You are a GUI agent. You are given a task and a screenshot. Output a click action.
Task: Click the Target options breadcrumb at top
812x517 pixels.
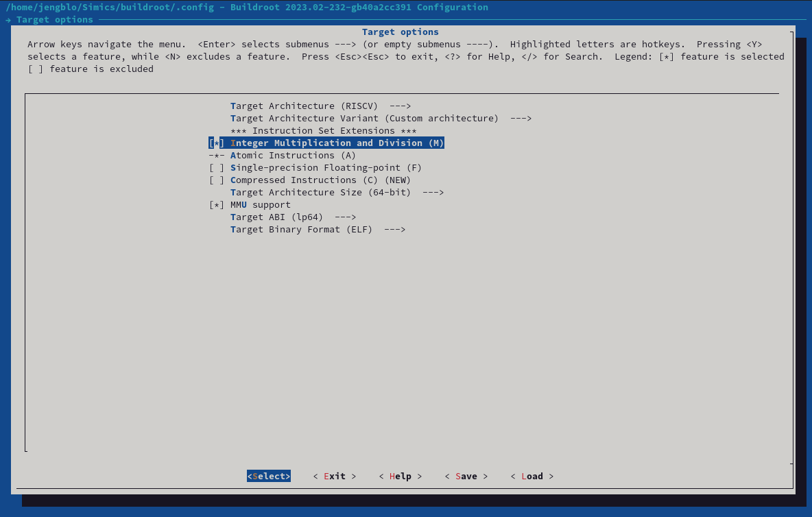pyautogui.click(x=54, y=20)
